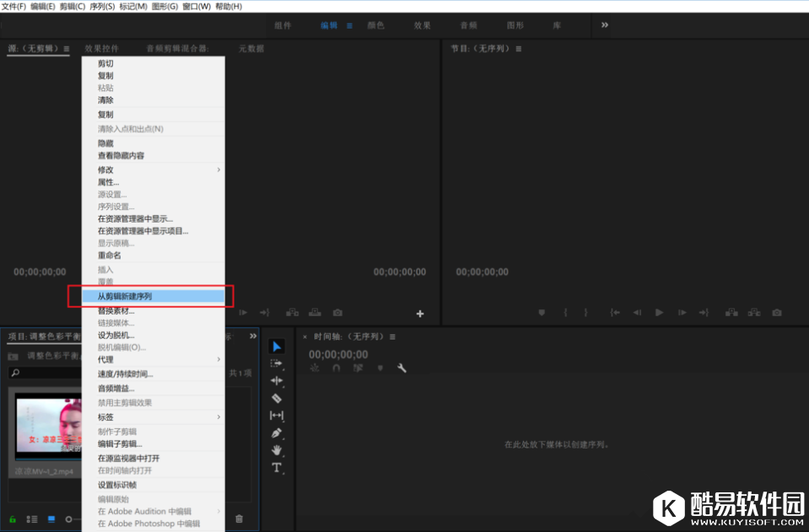Switch project panel to icon view
Image resolution: width=809 pixels, height=532 pixels.
51,519
